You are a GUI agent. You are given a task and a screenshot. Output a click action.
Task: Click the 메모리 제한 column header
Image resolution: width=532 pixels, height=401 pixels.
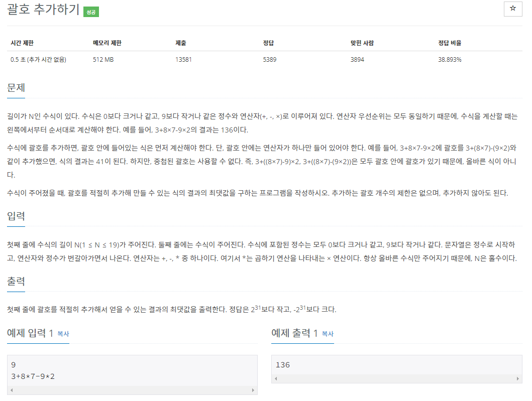pos(107,43)
